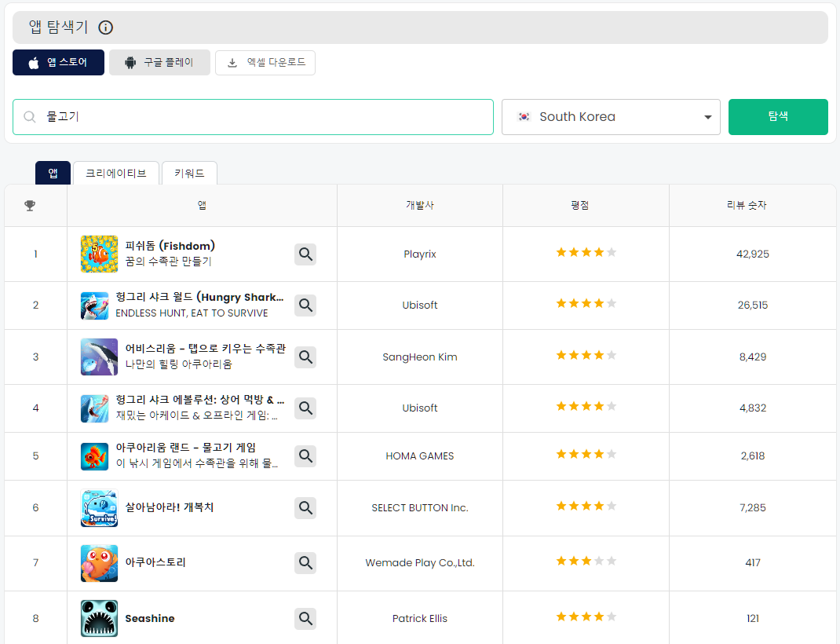
Task: Click the 8,429 review count
Action: point(753,357)
